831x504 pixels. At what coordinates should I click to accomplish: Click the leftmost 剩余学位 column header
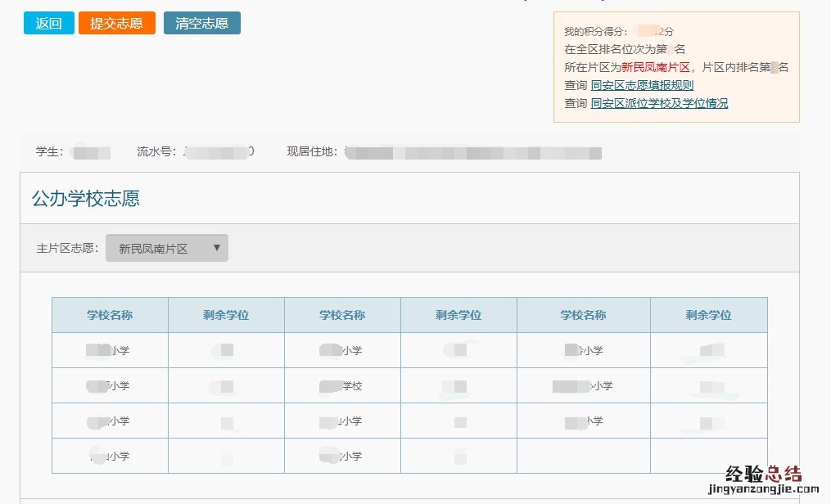(226, 315)
